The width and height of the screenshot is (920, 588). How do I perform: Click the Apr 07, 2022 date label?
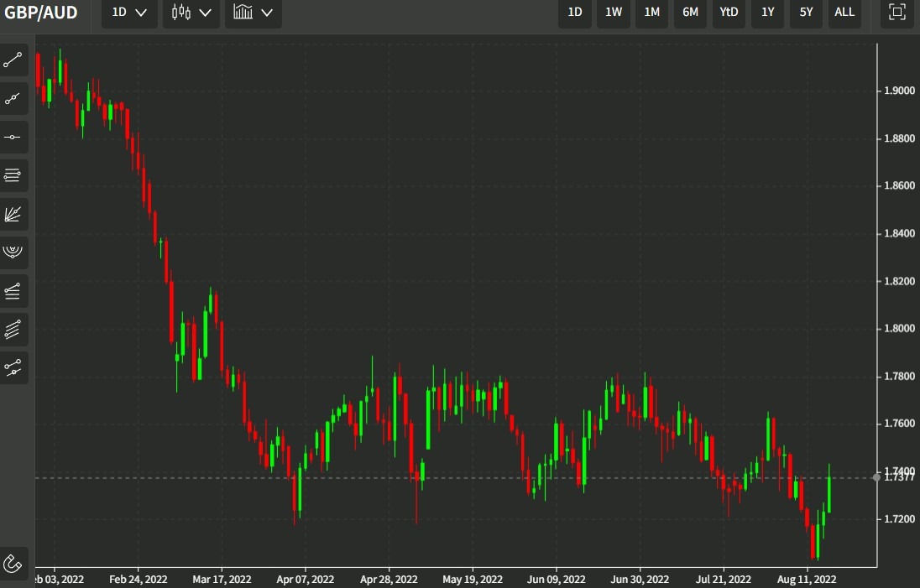coord(305,580)
